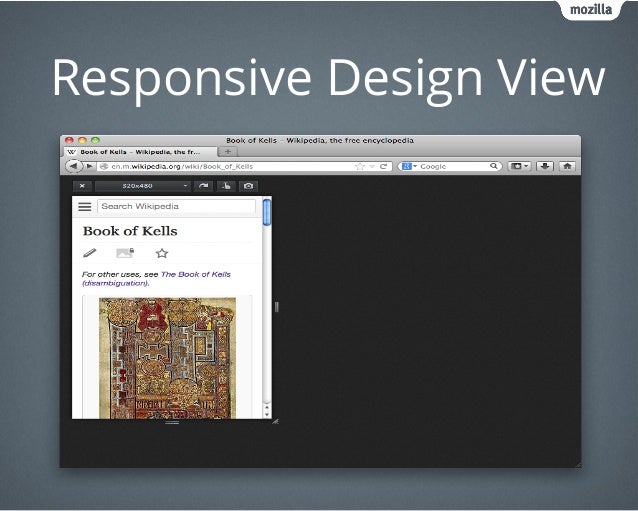Click the rotate viewport icon
The image size is (638, 511).
point(203,186)
